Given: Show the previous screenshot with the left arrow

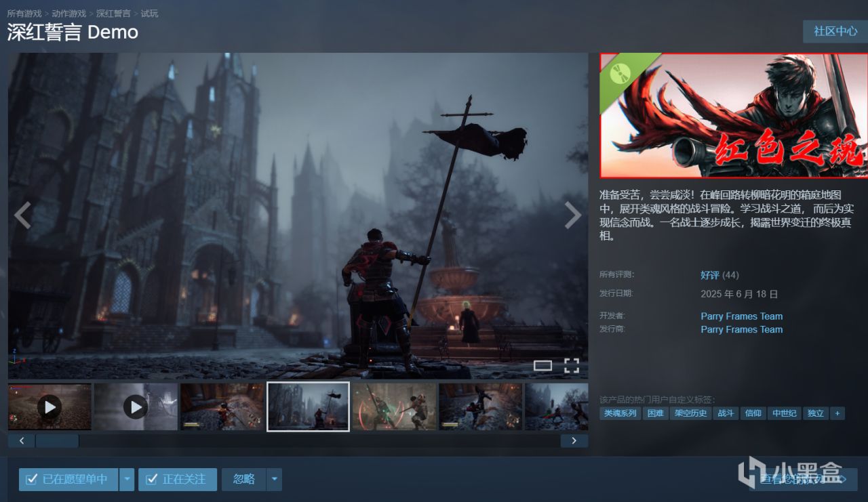Looking at the screenshot, I should [22, 215].
